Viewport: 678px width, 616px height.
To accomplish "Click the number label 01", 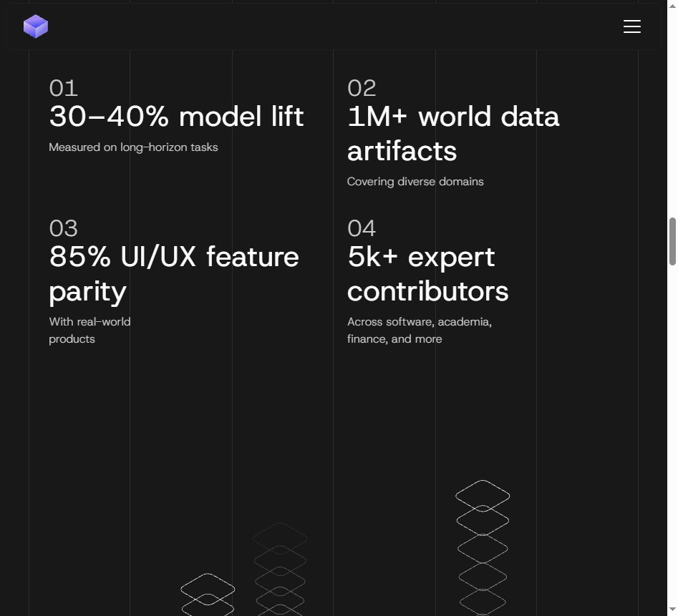I will tap(63, 88).
